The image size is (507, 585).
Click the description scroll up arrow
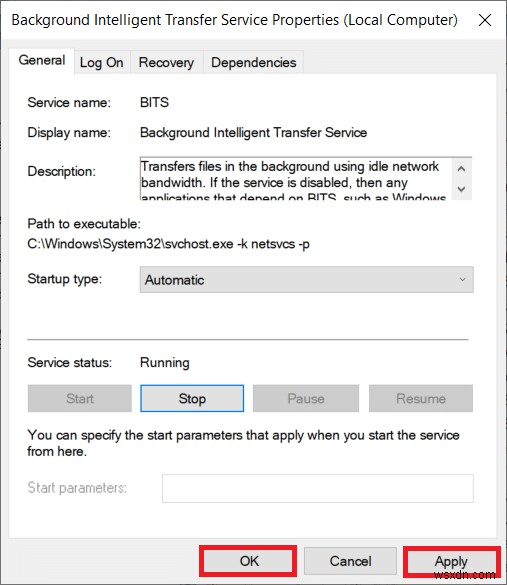click(x=461, y=169)
